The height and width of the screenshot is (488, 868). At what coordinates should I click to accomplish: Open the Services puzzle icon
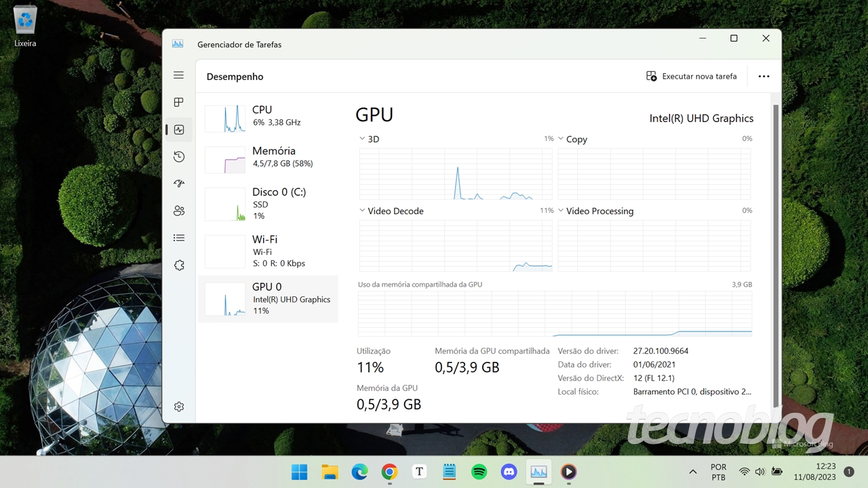tap(179, 265)
